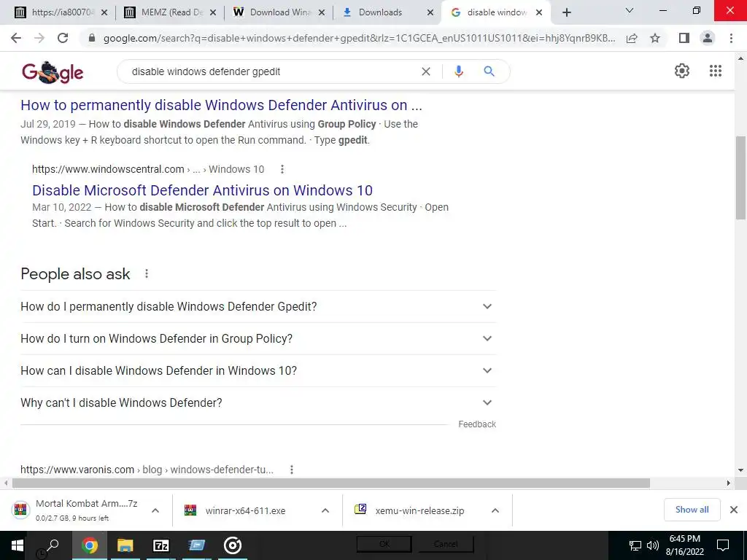Image resolution: width=747 pixels, height=560 pixels.
Task: Start voice search with microphone
Action: pos(458,71)
